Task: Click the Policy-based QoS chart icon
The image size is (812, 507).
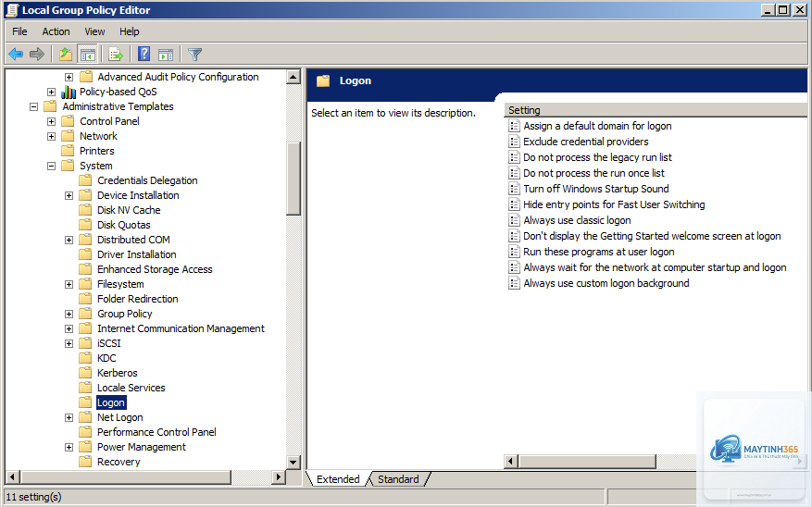Action: coord(69,93)
